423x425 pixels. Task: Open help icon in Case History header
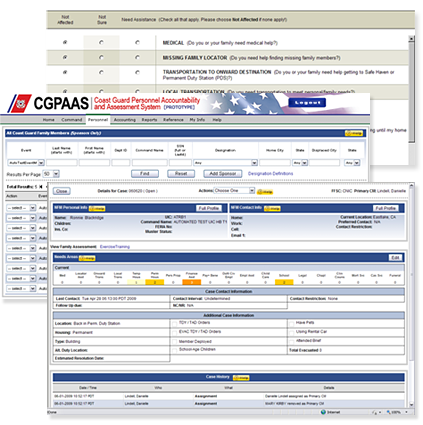(x=241, y=378)
